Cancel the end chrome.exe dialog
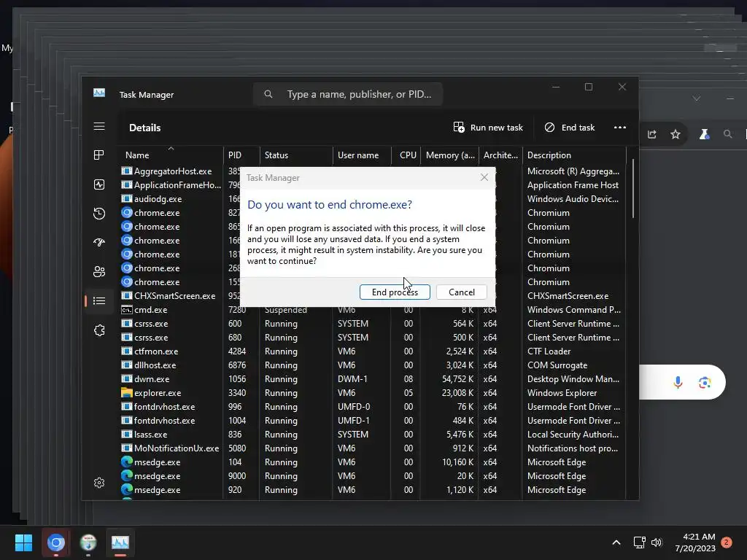The width and height of the screenshot is (747, 560). [x=462, y=292]
